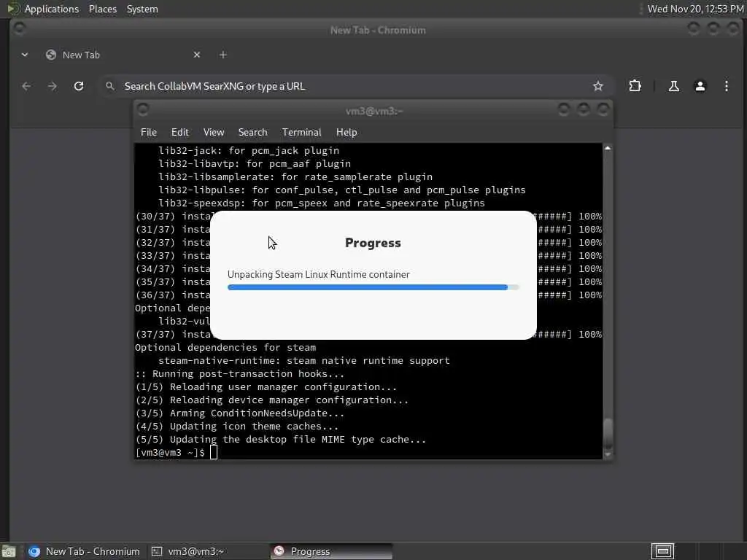The width and height of the screenshot is (747, 560).
Task: Click 'steam-native-runtime' dependency line
Action: (304, 360)
